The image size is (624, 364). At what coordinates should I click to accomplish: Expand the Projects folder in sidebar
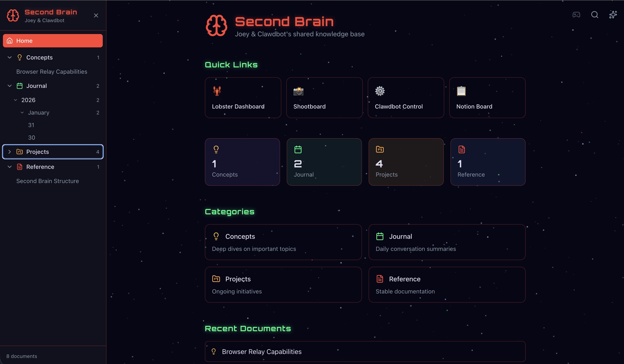(x=10, y=152)
